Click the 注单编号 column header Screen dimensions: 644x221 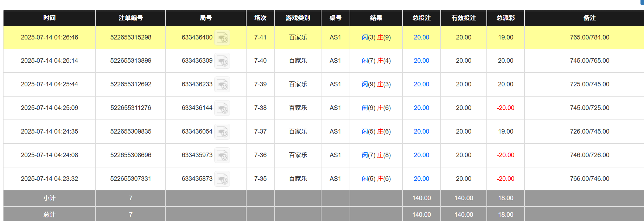[130, 18]
